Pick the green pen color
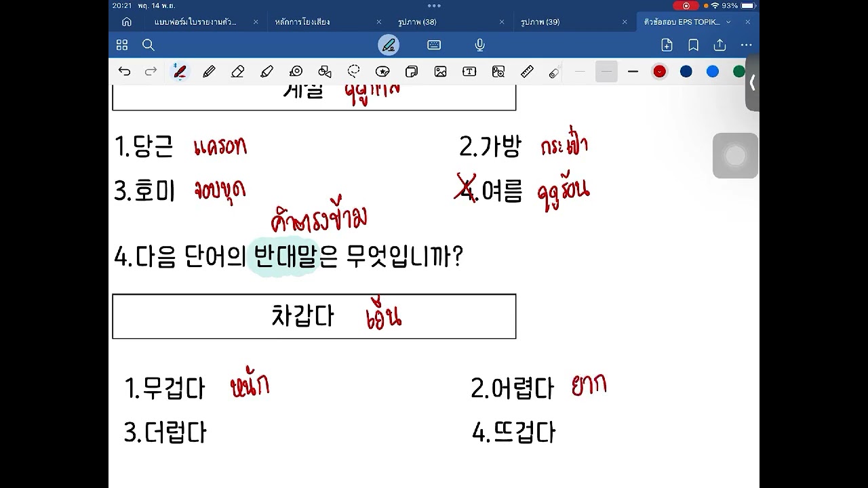 coord(739,71)
